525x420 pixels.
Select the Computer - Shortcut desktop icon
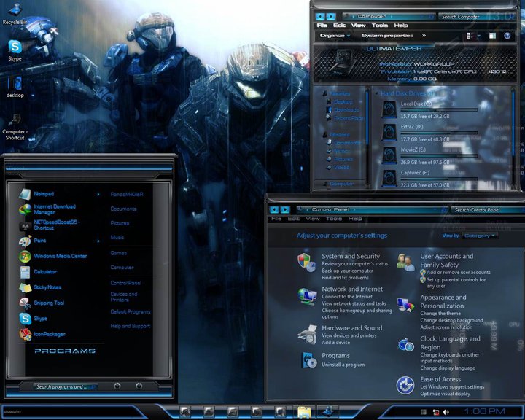point(15,127)
